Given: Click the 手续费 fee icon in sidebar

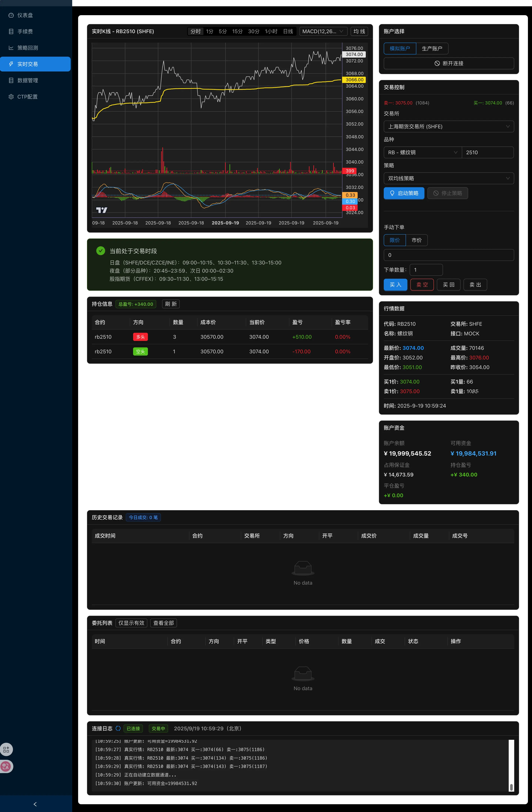Looking at the screenshot, I should point(11,31).
